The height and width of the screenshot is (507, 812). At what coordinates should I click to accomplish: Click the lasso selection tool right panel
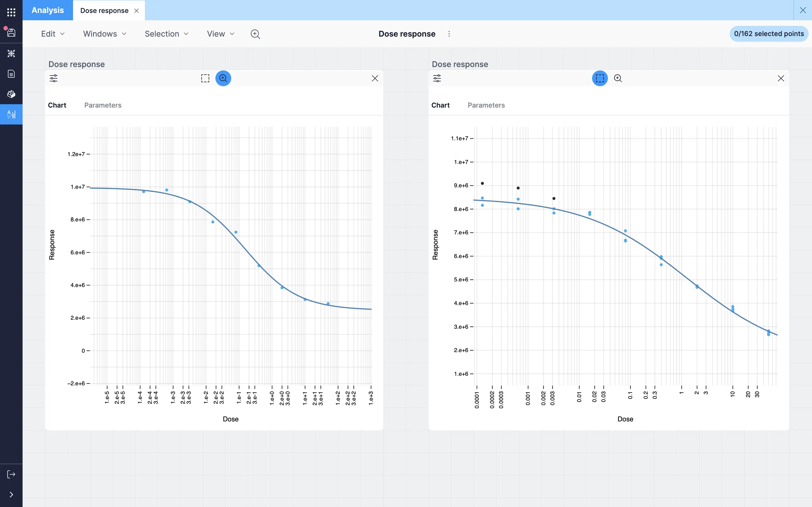(x=600, y=78)
